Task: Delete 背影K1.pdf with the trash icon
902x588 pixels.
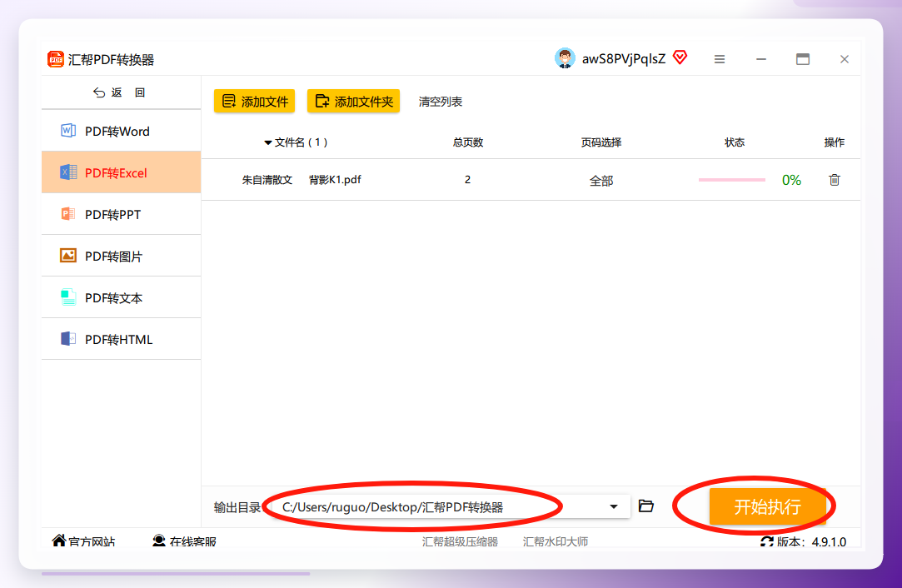Action: coord(834,180)
